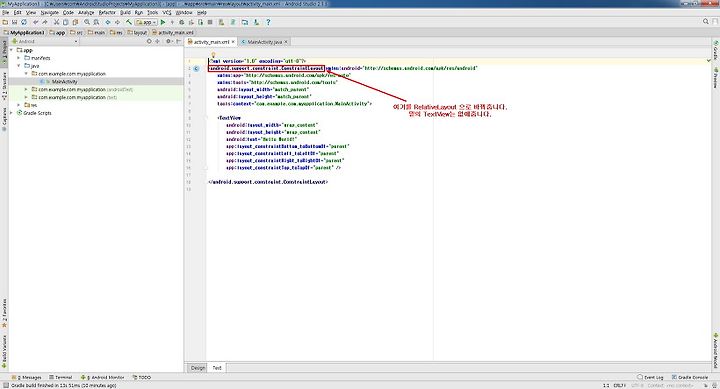Expand com.example.com.myapplication (test) package

[x=26, y=97]
